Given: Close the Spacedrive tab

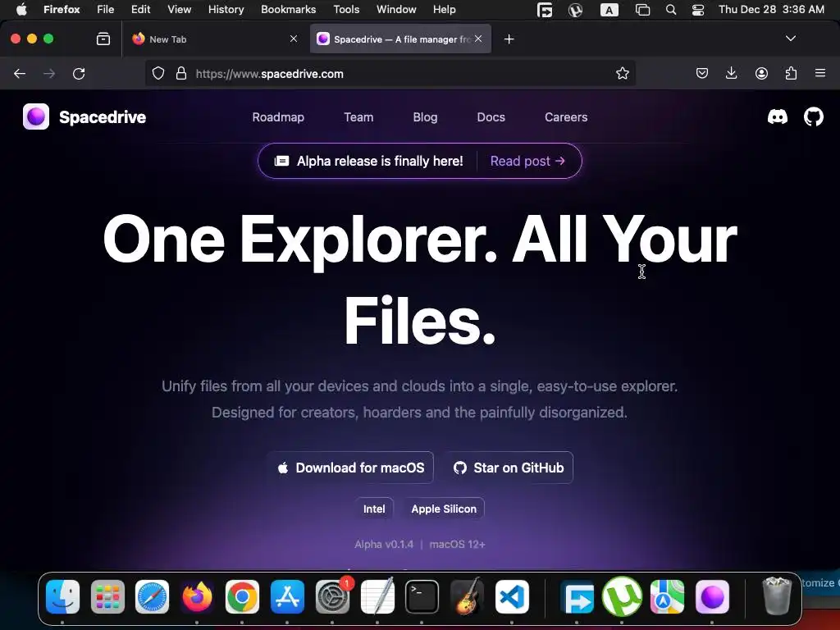Looking at the screenshot, I should pos(478,39).
